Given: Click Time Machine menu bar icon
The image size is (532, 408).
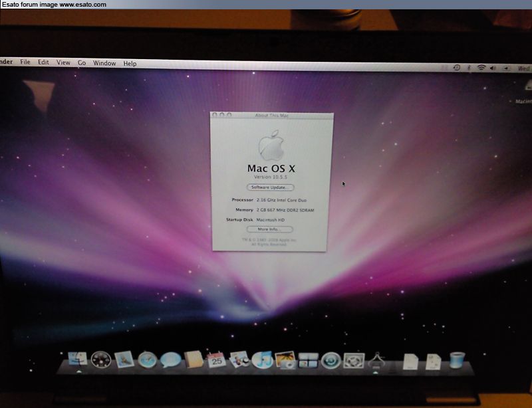Looking at the screenshot, I should [x=457, y=68].
